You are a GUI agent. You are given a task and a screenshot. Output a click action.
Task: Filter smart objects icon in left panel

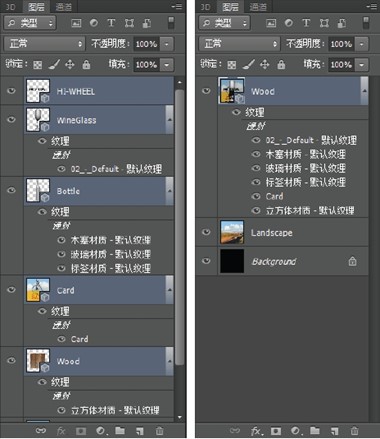click(147, 23)
